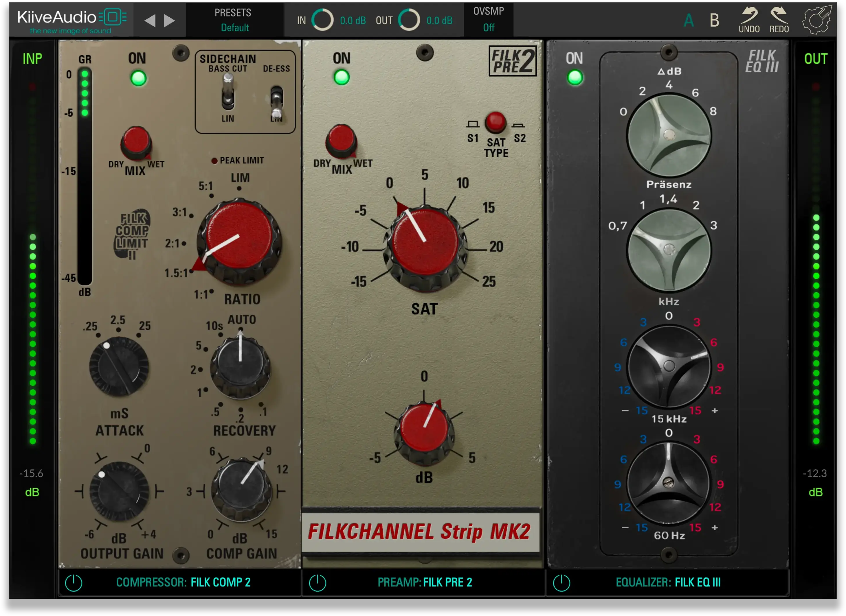Open the COMPRESSOR: FILK COMP 2 selector
Viewport: 846px width, 616px height.
point(183,582)
